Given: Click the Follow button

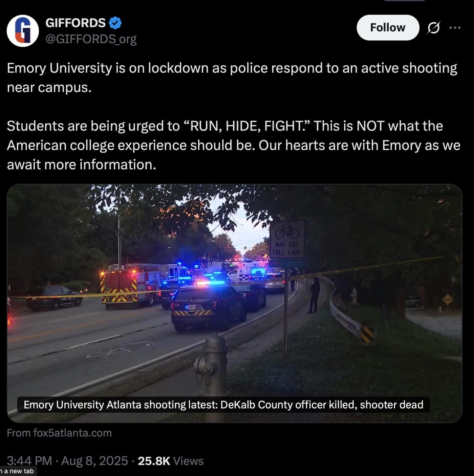Looking at the screenshot, I should click(x=388, y=27).
